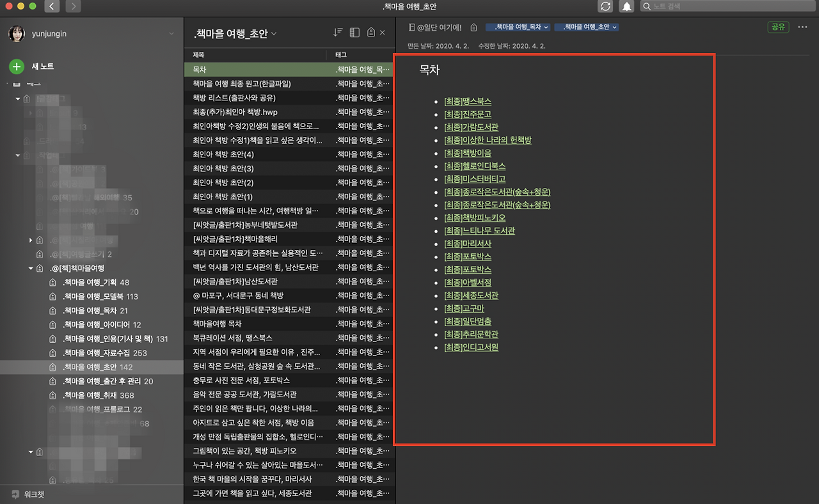The height and width of the screenshot is (504, 819).
Task: Click the tag icon beside .@[책]책마을여행
Action: click(x=40, y=268)
